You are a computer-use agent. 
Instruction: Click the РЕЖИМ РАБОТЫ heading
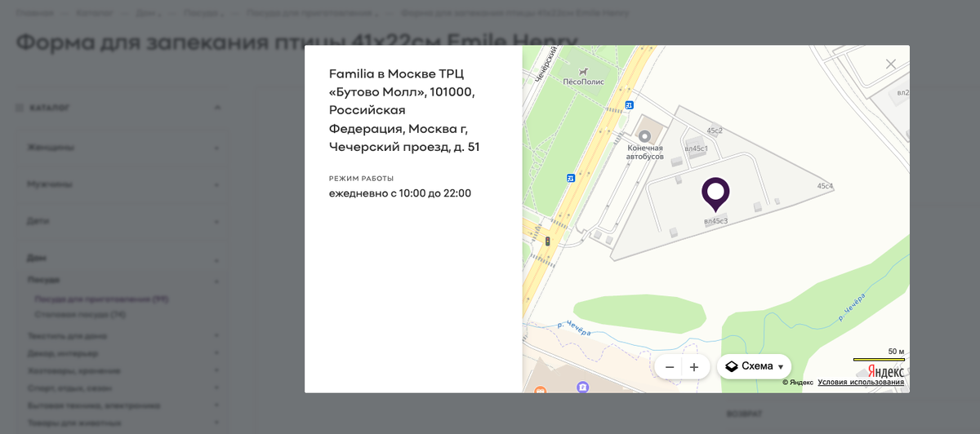[x=361, y=178]
